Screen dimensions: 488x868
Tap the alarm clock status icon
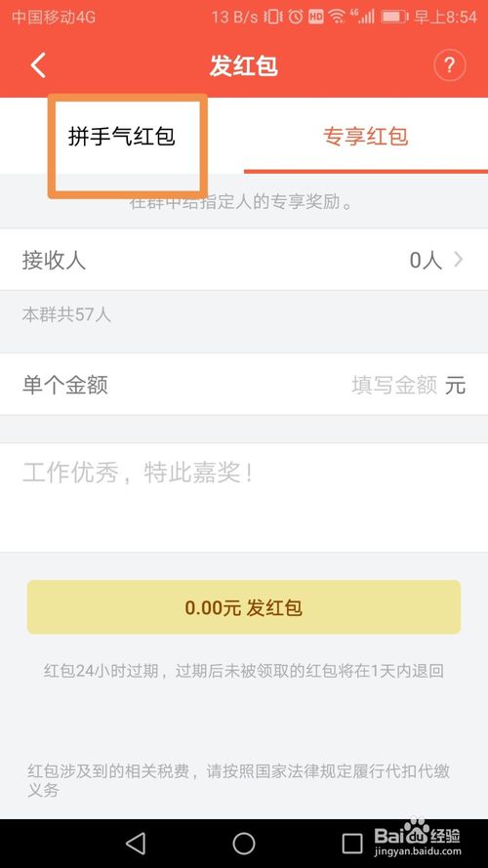pos(296,18)
